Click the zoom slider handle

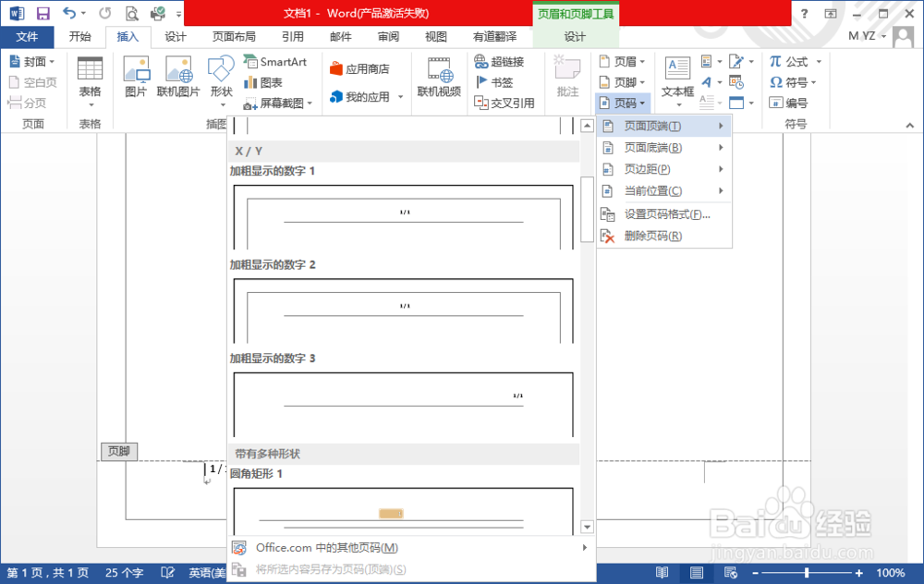click(806, 572)
